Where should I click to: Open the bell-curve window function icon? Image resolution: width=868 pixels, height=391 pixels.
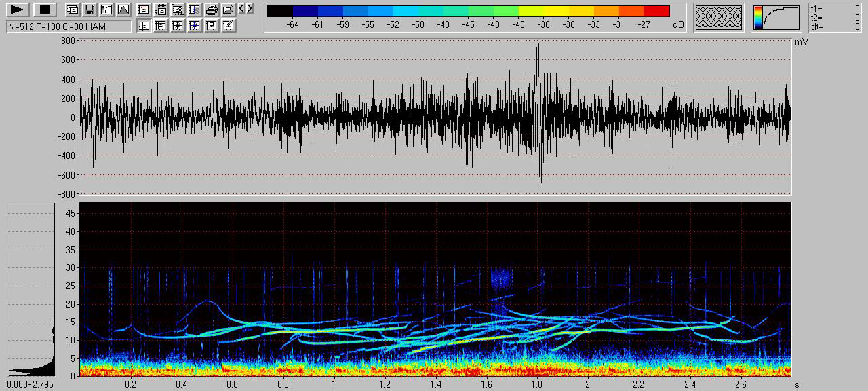tap(123, 10)
